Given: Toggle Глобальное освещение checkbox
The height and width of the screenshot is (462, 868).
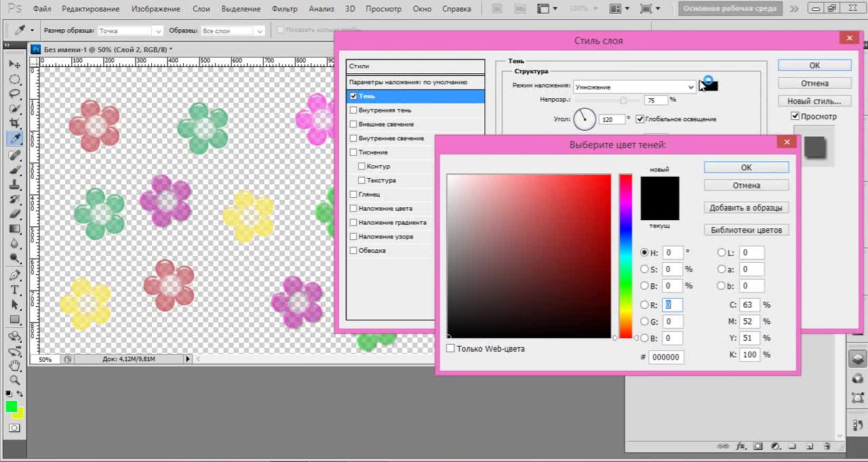Looking at the screenshot, I should (x=640, y=119).
